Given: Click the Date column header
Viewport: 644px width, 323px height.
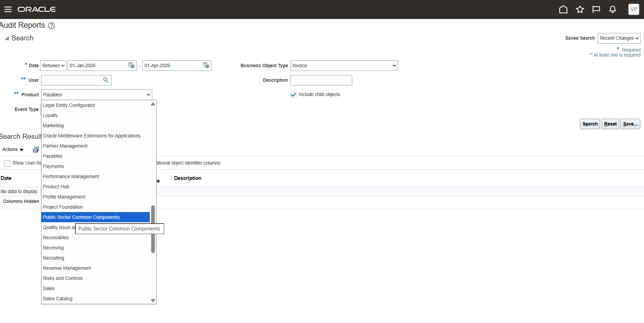Looking at the screenshot, I should tap(6, 178).
